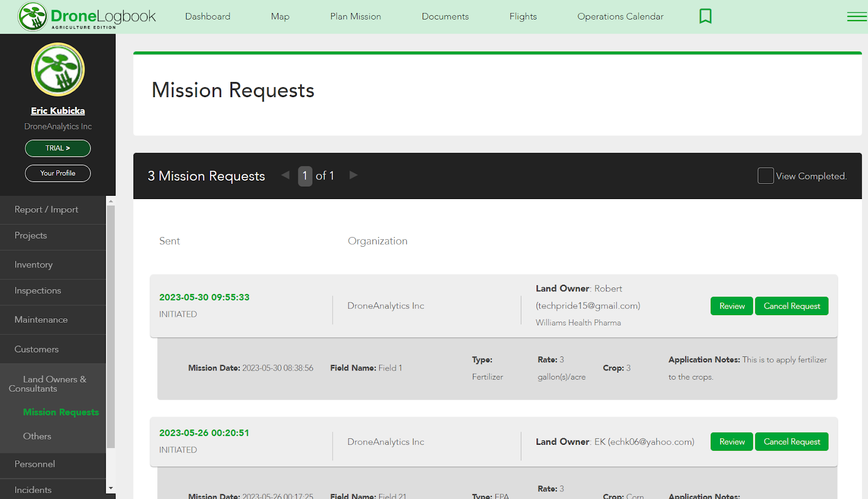Open the Dashboard menu

pos(208,16)
